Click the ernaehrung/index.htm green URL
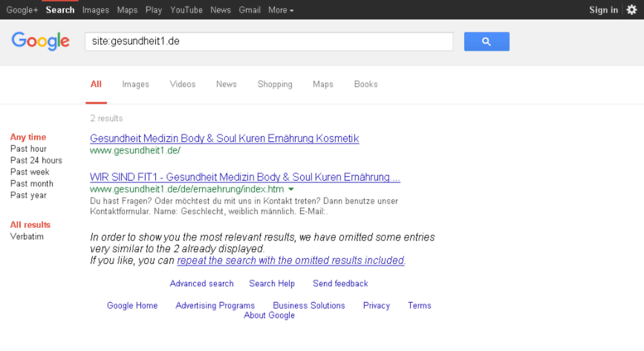 coord(186,189)
